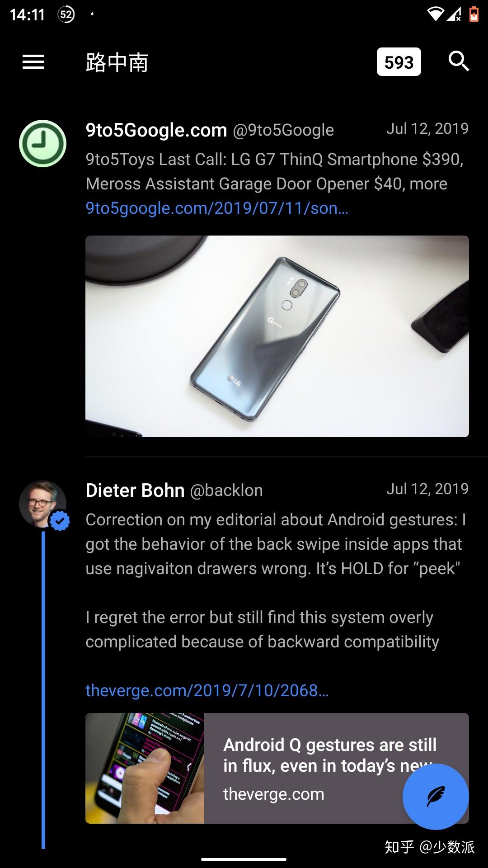Open the 9to5google.com article link
Viewport: 488px width, 868px height.
217,208
